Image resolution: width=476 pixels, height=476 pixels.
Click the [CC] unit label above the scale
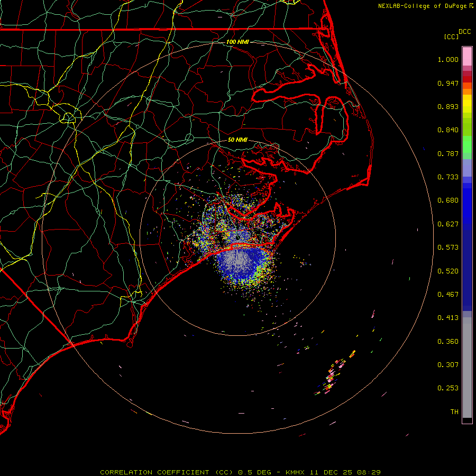click(x=451, y=36)
